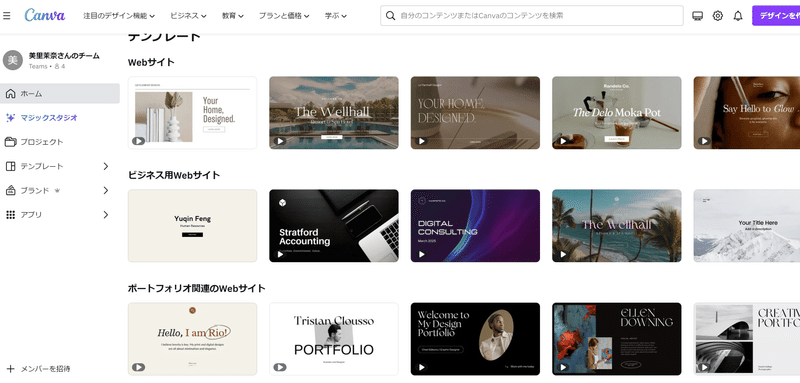Click play icon on Hello, I am Rio card
The width and height of the screenshot is (800, 383).
[x=138, y=367]
